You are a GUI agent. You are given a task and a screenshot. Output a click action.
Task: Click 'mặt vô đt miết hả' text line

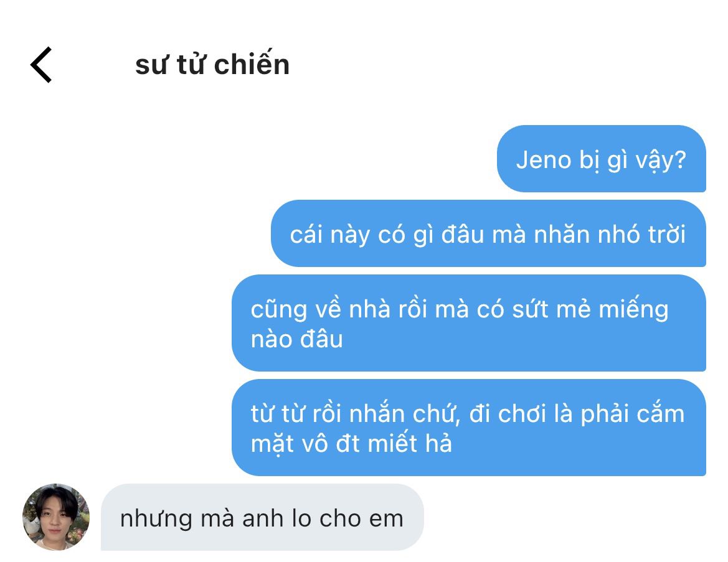351,444
